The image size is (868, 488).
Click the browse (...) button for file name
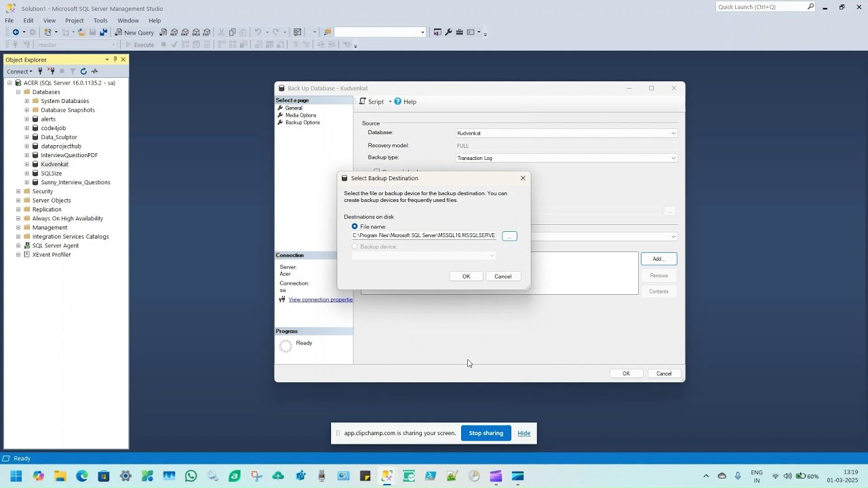click(510, 236)
